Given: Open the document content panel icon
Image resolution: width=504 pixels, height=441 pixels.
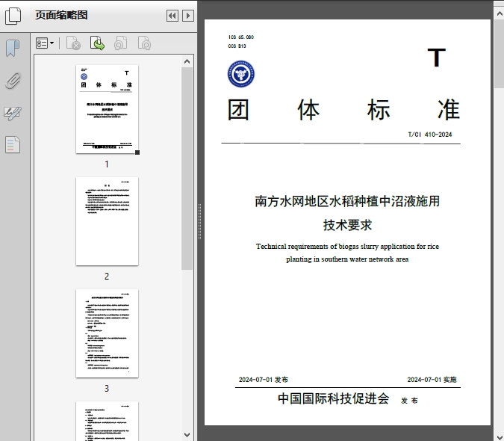Looking at the screenshot, I should click(x=13, y=145).
